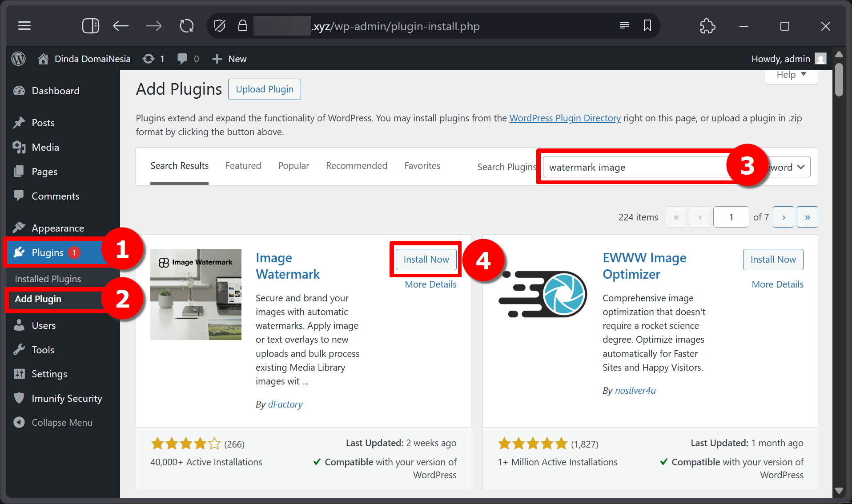Screen dimensions: 852x504
Task: Click the Comments speech bubble sidebar icon
Action: [19, 196]
